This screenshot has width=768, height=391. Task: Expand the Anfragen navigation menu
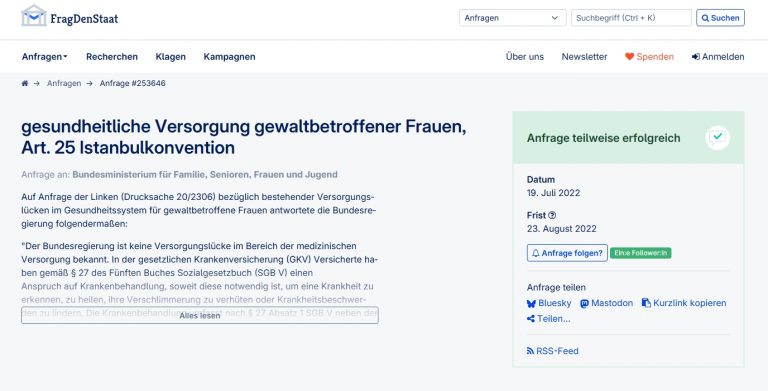[45, 57]
